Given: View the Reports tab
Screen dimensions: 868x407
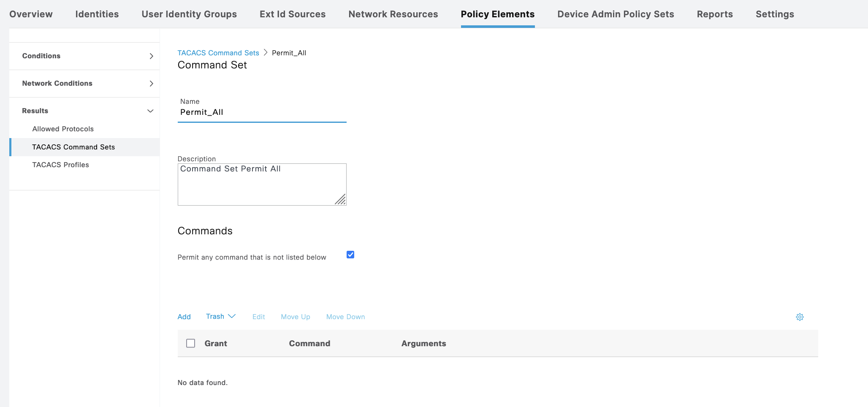Looking at the screenshot, I should point(714,14).
